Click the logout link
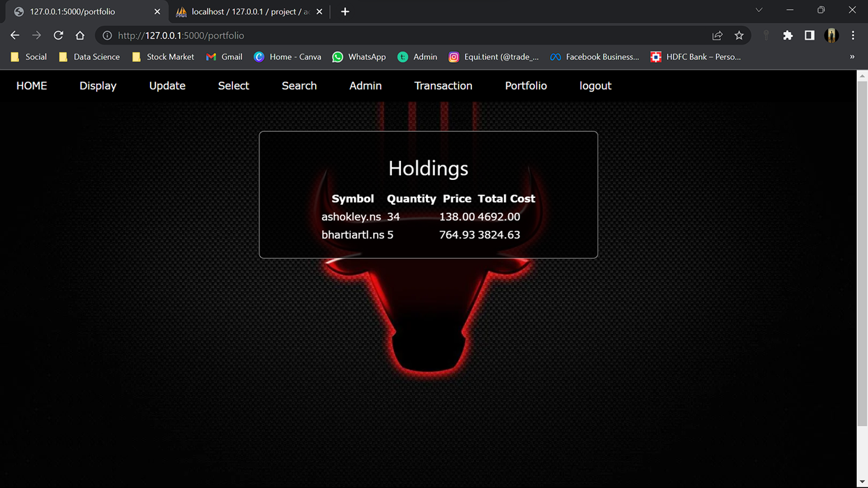Screen dimensions: 868x488 [x=595, y=85]
